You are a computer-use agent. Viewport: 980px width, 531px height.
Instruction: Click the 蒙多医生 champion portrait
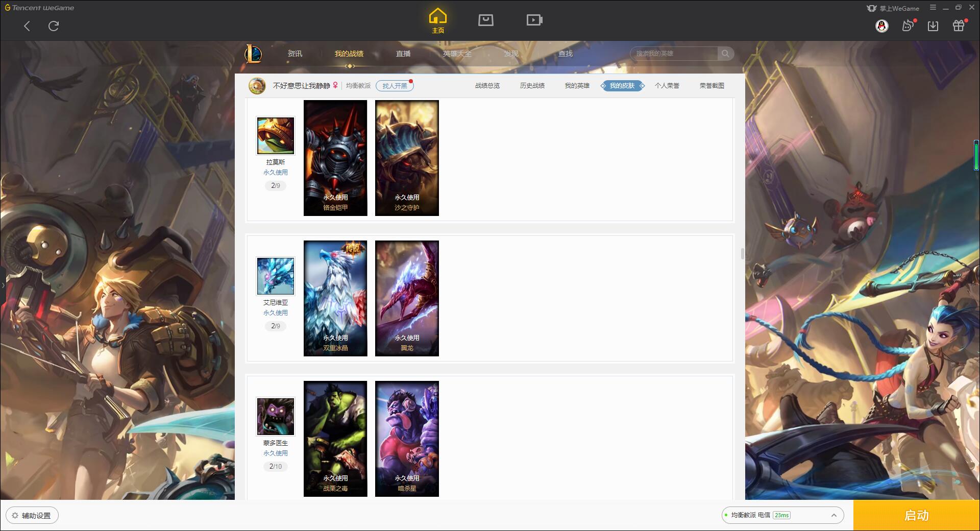[x=276, y=417]
